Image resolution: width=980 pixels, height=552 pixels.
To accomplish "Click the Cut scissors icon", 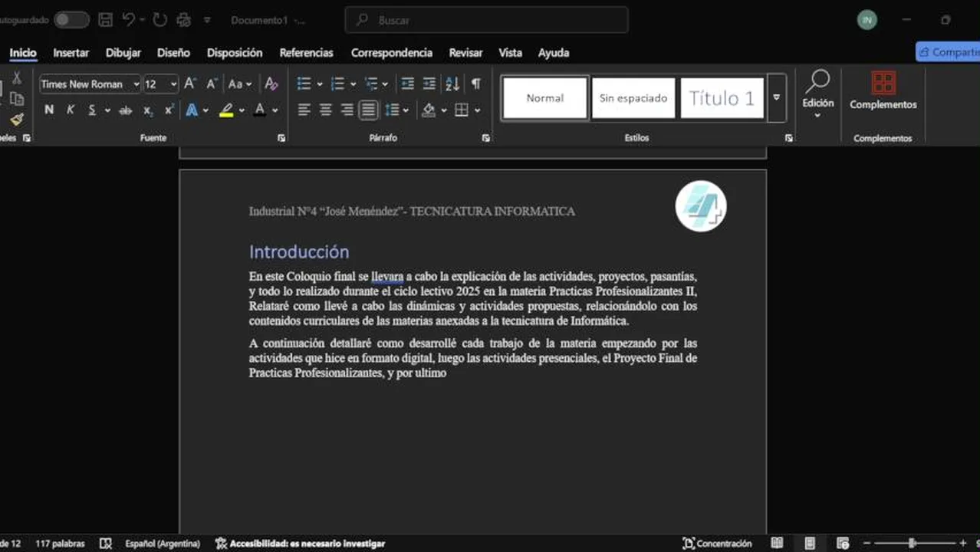I will [16, 78].
